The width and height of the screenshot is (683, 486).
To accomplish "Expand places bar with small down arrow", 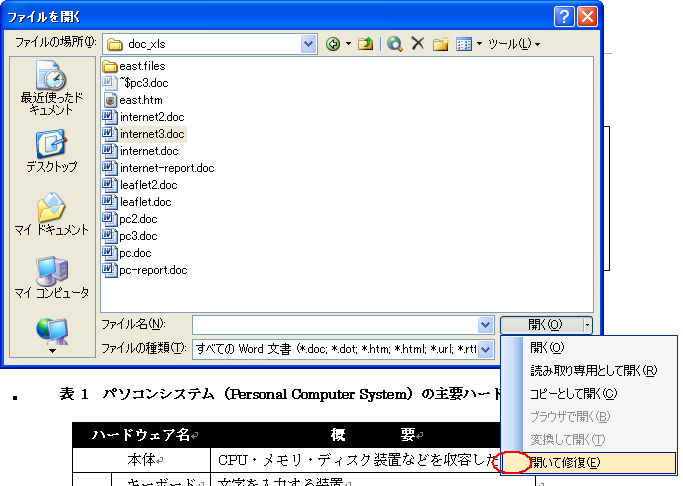I will click(52, 351).
